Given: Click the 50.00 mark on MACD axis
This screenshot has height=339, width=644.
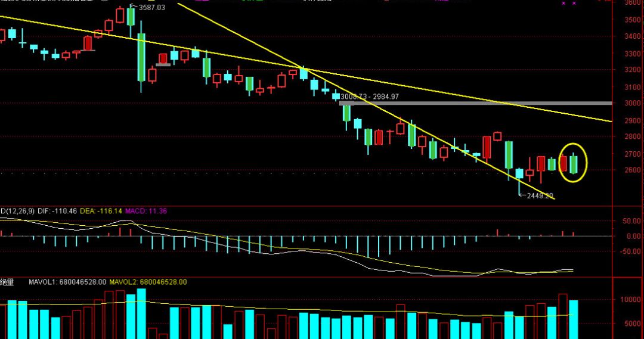Looking at the screenshot, I should [630, 221].
